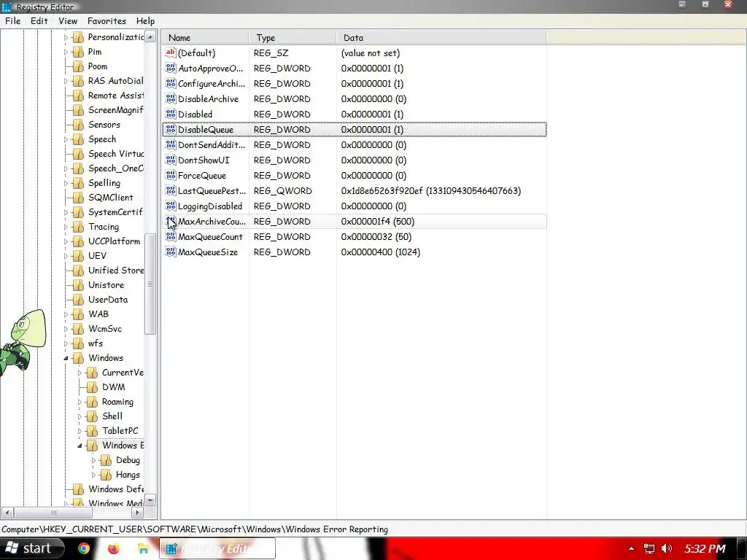Click the tree scrollbar up arrow
Viewport: 747px width, 560px height.
150,36
